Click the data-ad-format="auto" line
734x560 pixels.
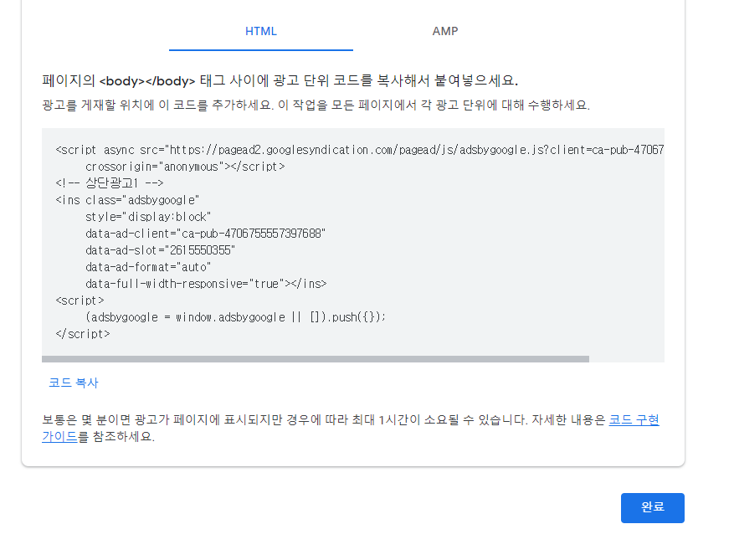tap(148, 267)
